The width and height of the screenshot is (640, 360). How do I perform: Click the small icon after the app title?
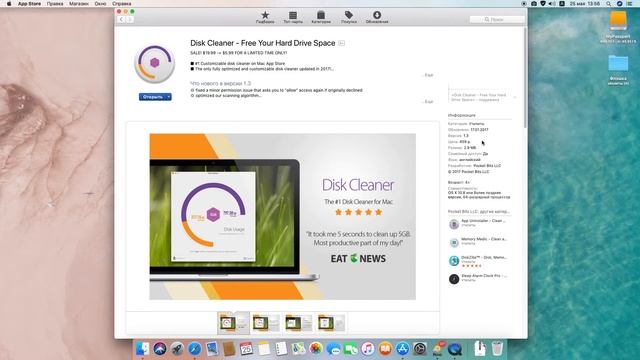(342, 43)
